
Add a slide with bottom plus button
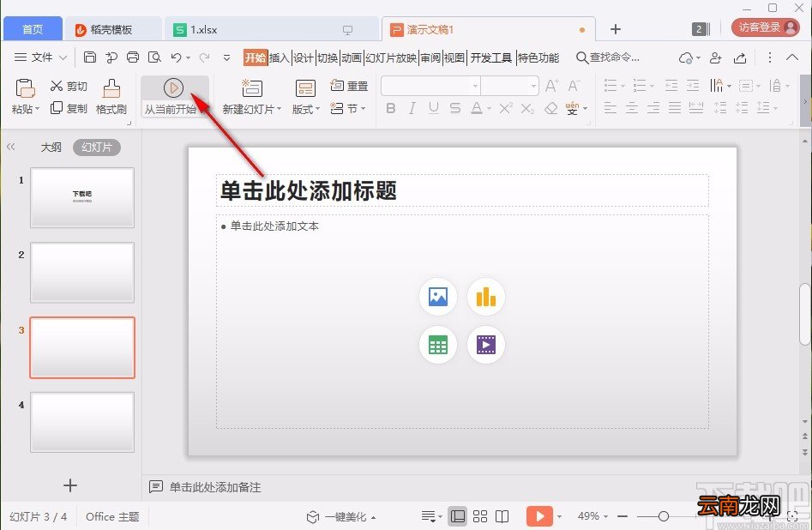[x=70, y=485]
